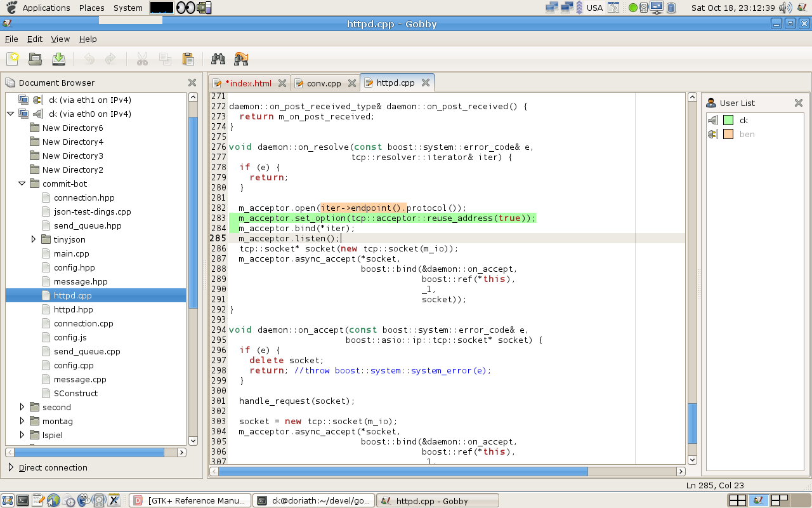This screenshot has width=812, height=508.
Task: Click the green color swatch beside user ck
Action: tap(728, 120)
